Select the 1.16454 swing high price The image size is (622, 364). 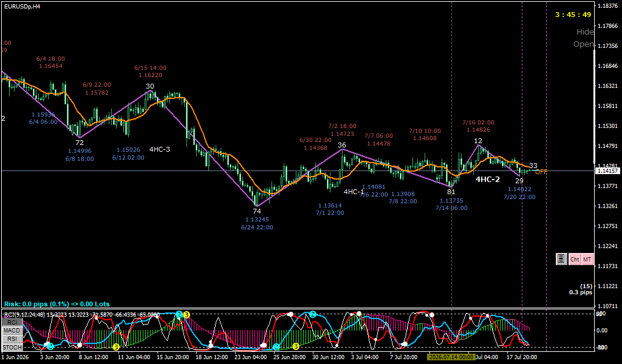(x=51, y=66)
